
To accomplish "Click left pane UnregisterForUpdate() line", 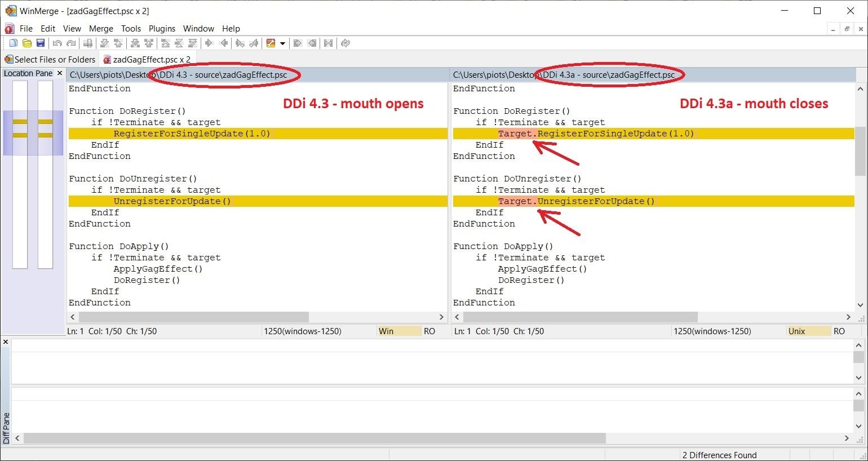I will (258, 201).
